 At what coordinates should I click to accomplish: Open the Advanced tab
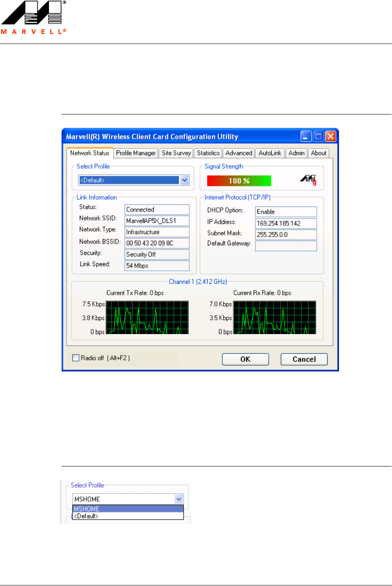click(239, 153)
